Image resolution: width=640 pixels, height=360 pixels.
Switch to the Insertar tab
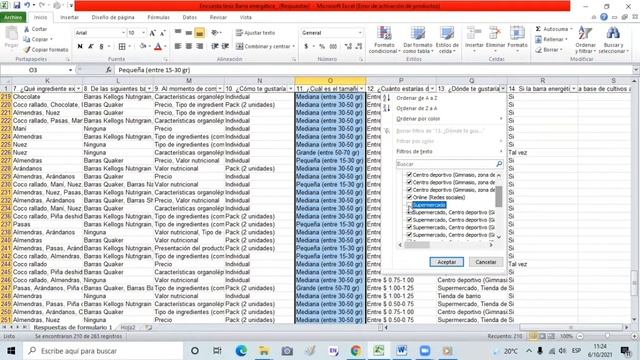[x=69, y=18]
